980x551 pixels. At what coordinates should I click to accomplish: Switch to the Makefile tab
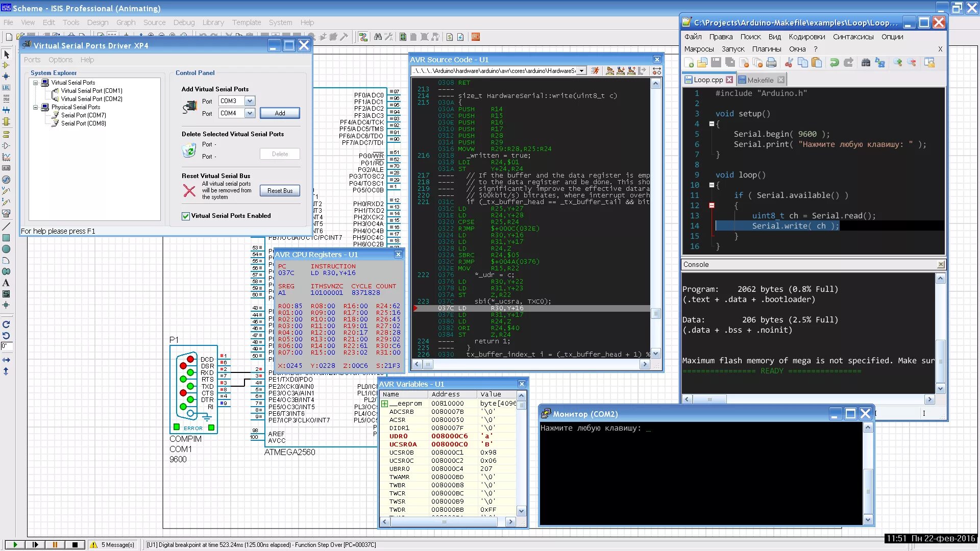coord(760,80)
